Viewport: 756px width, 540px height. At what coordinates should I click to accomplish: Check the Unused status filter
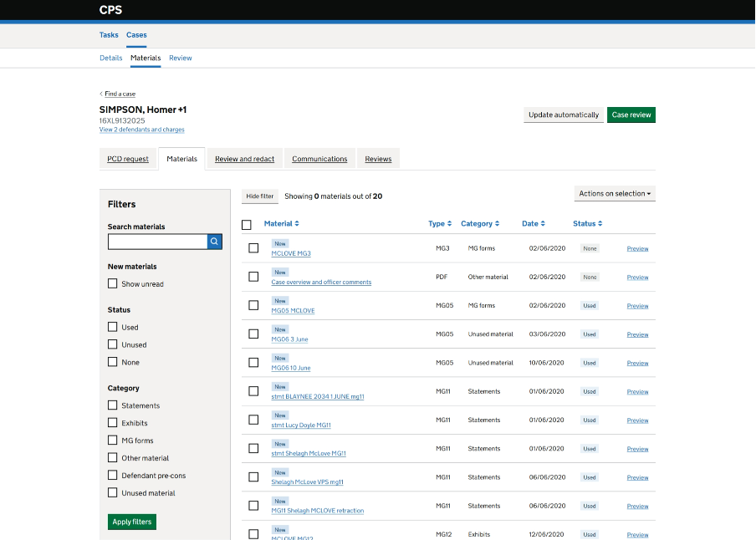pos(113,344)
